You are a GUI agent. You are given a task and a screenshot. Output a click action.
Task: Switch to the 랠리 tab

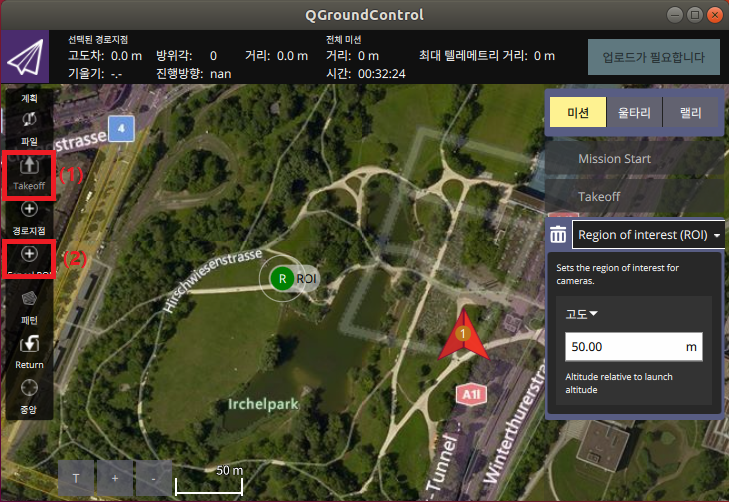click(x=690, y=112)
